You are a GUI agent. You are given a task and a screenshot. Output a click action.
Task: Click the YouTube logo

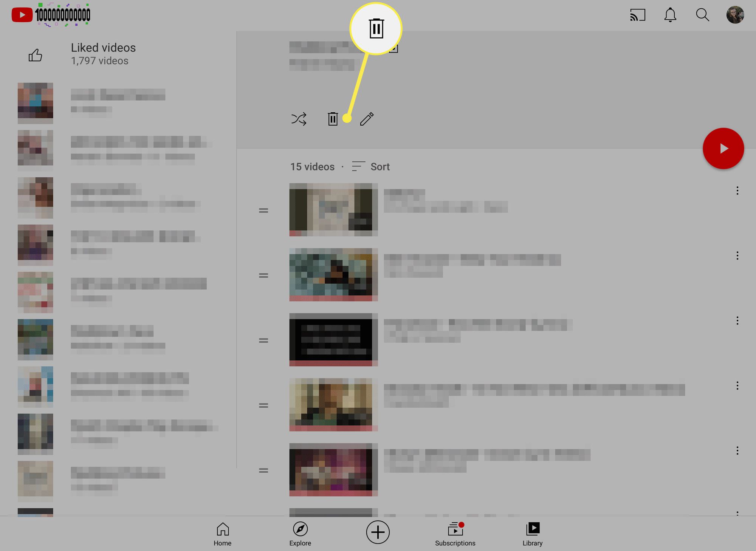point(51,15)
